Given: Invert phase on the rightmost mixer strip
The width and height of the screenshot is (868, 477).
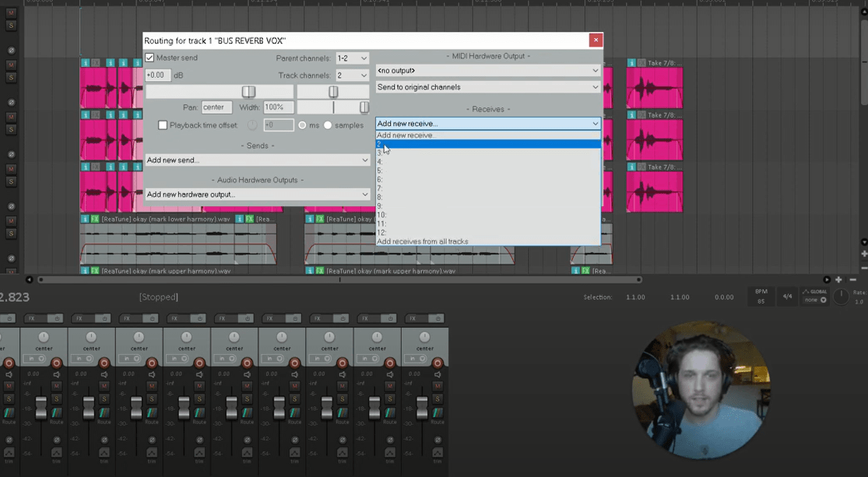Looking at the screenshot, I should click(438, 440).
